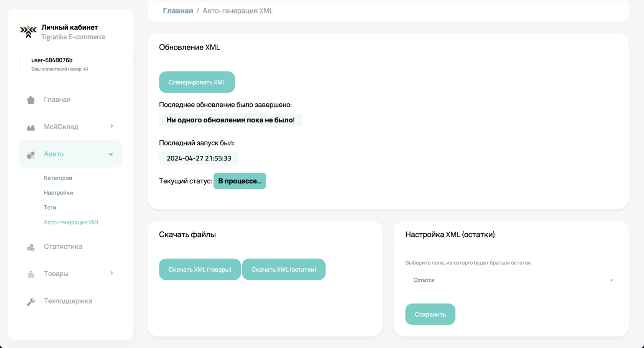The width and height of the screenshot is (644, 348).
Task: Collapse the Авито menu arrow
Action: 111,154
